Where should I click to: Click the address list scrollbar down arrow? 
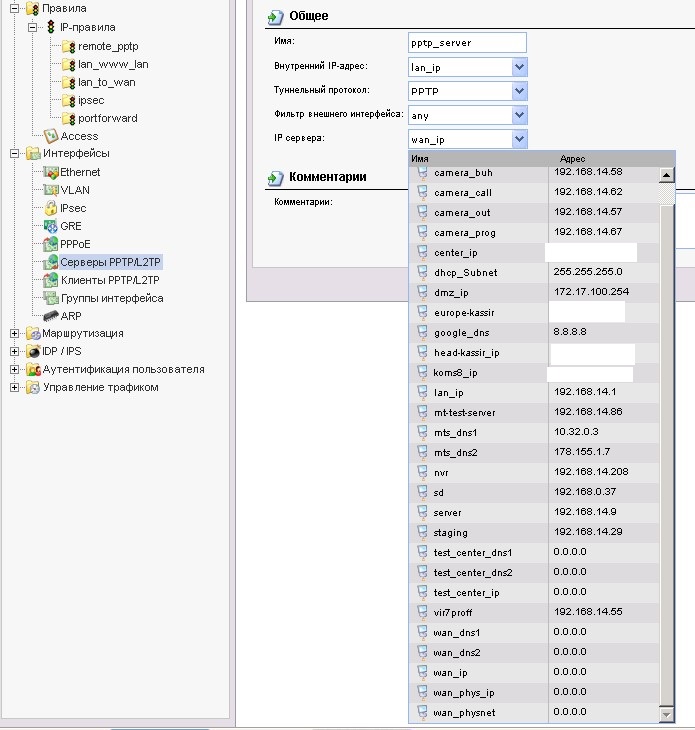point(666,714)
